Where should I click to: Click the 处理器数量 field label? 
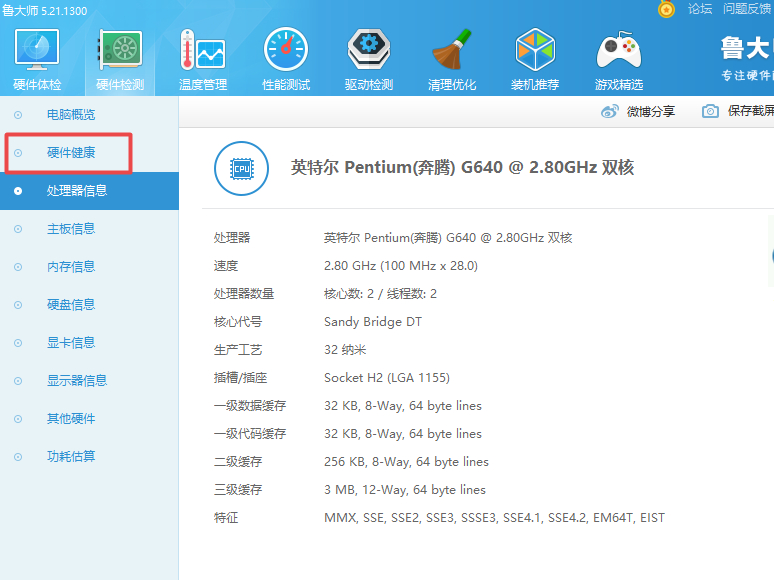click(x=244, y=294)
